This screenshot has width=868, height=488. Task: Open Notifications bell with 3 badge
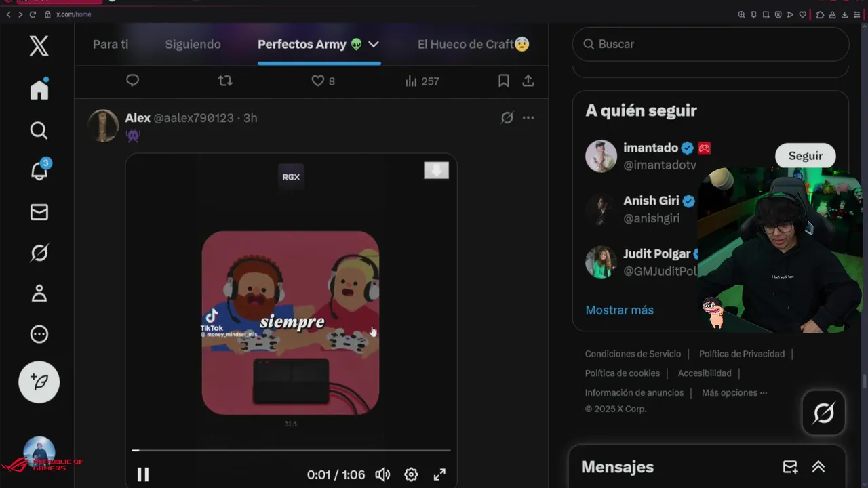coord(39,170)
